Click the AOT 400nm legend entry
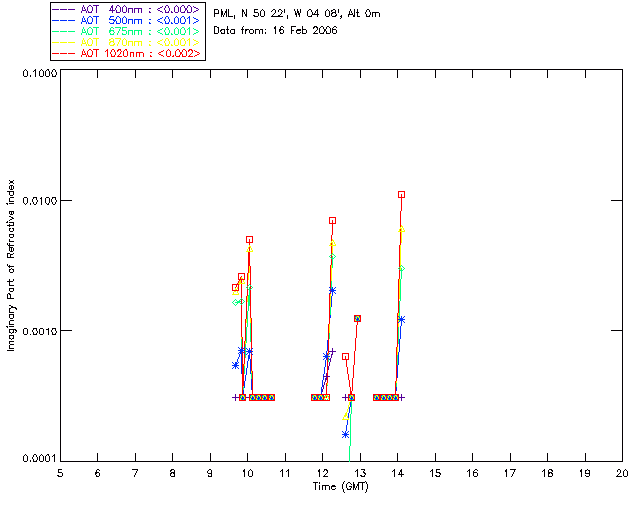This screenshot has width=640, height=512. [128, 9]
